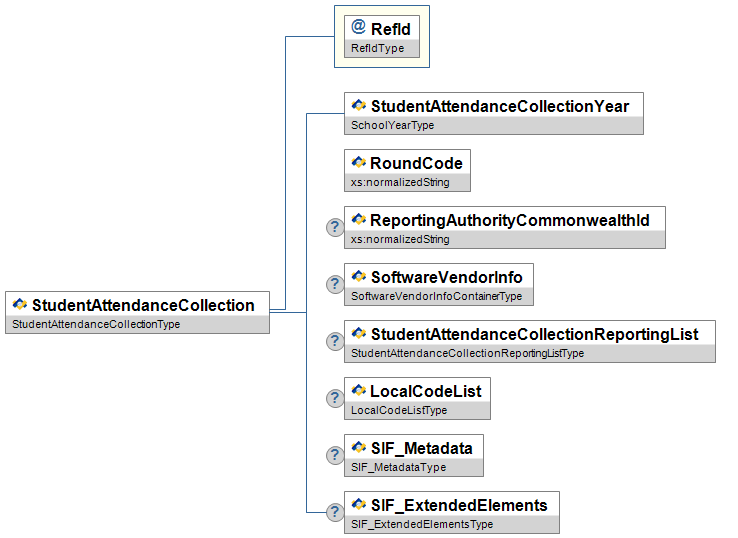This screenshot has width=738, height=538.
Task: Click the question mark icon beside SIF_Metadata
Action: (x=335, y=456)
